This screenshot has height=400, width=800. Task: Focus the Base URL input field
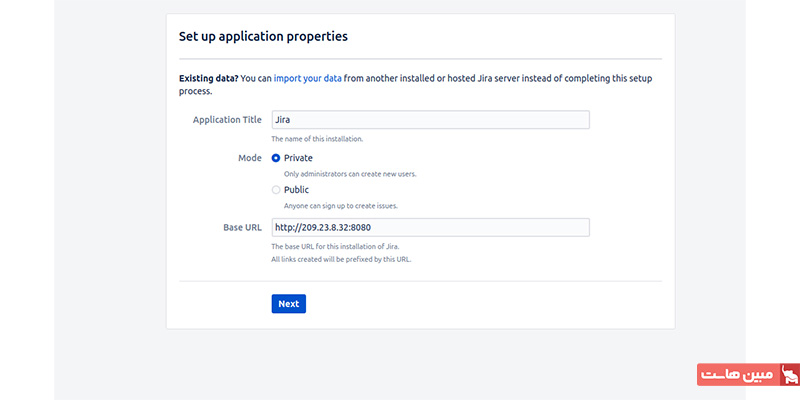(431, 228)
